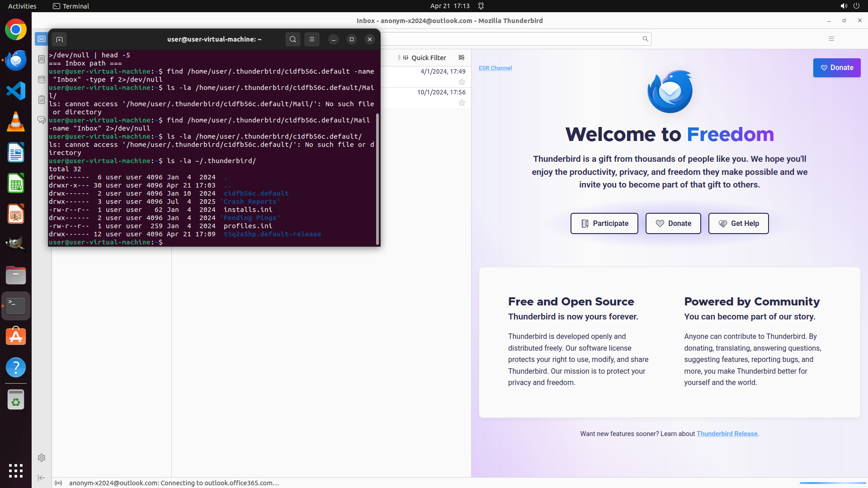Open the Activities overview
The image size is (868, 488).
[x=22, y=6]
